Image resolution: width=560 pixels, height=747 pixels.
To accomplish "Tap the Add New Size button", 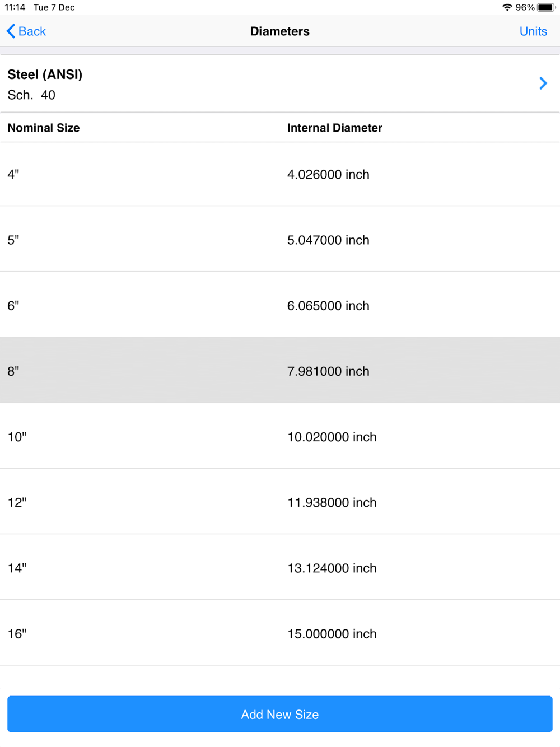I will (280, 714).
